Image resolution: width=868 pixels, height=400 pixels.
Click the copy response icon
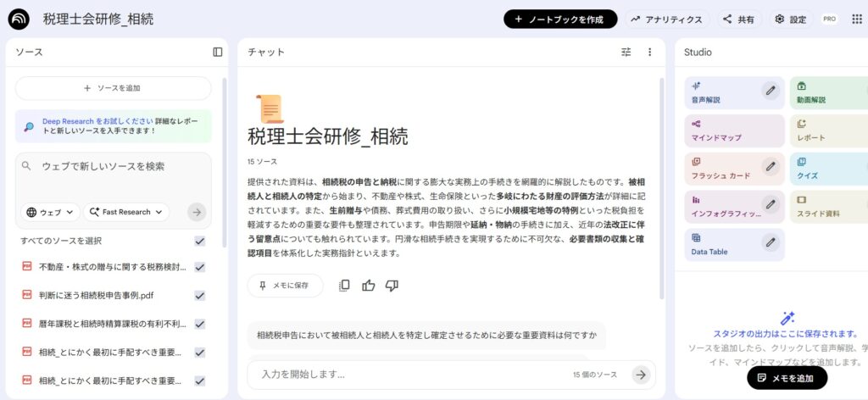344,286
